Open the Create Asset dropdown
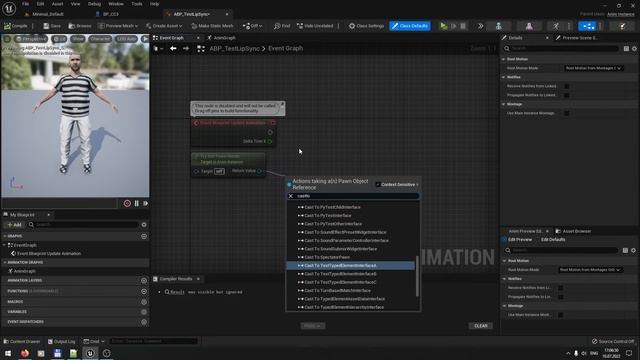The image size is (640, 360). (164, 26)
